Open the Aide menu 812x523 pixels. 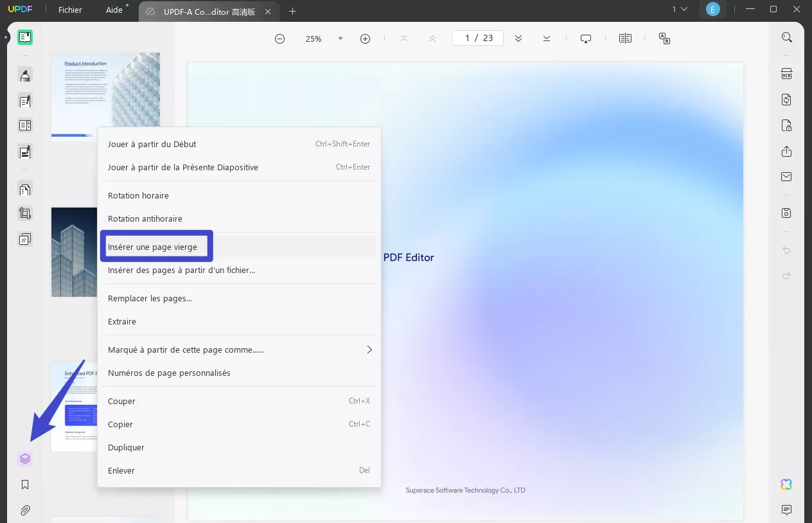tap(114, 10)
